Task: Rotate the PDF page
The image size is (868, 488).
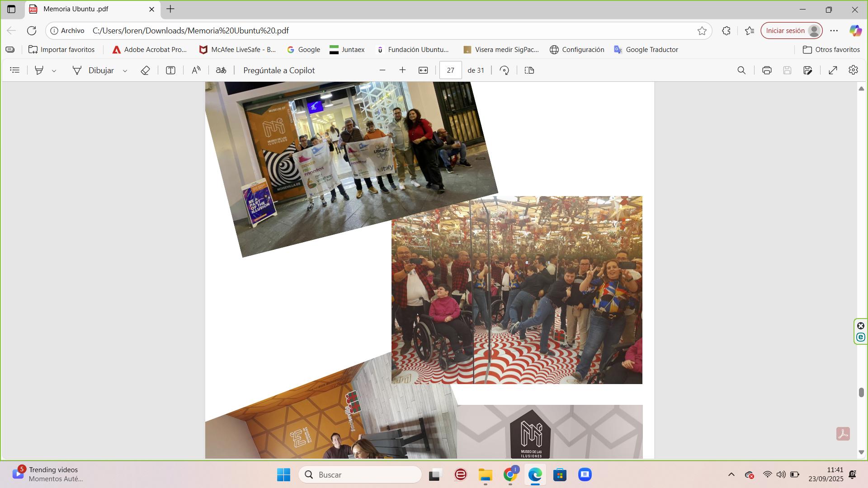Action: point(505,70)
